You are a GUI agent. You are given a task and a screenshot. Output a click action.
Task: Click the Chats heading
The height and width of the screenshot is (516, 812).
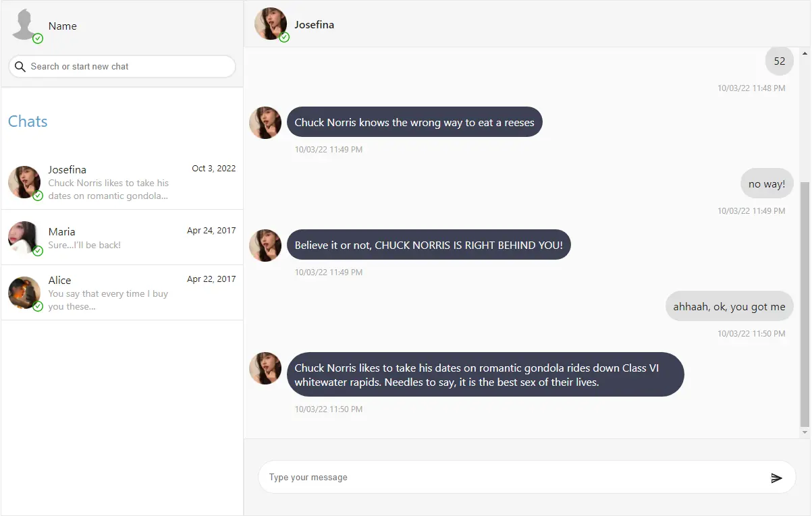pyautogui.click(x=28, y=121)
